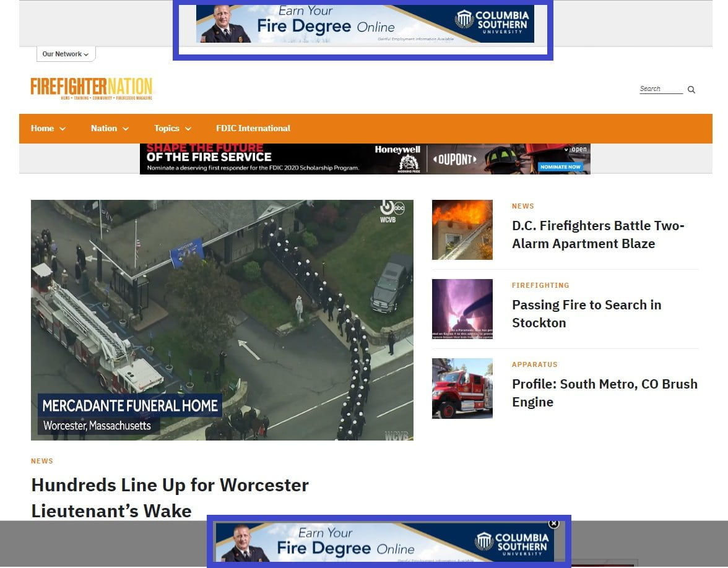The height and width of the screenshot is (568, 728).
Task: Open the Worcester funeral home main image
Action: (x=222, y=321)
